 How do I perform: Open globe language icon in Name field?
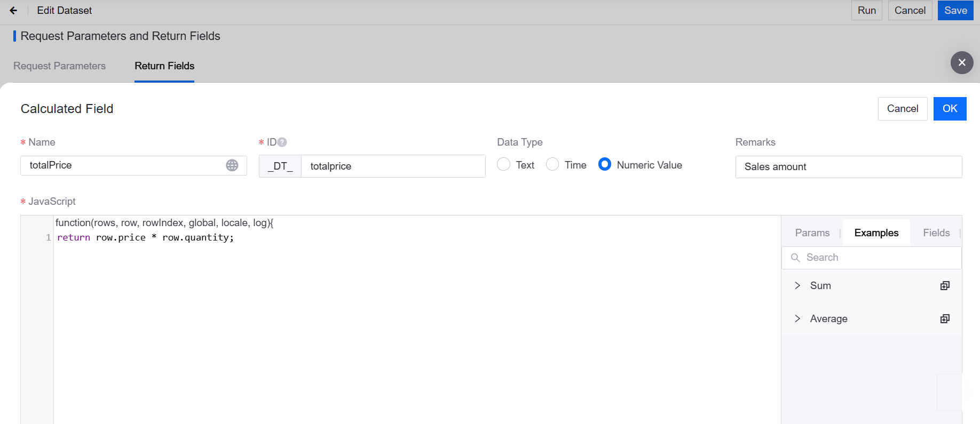(232, 165)
